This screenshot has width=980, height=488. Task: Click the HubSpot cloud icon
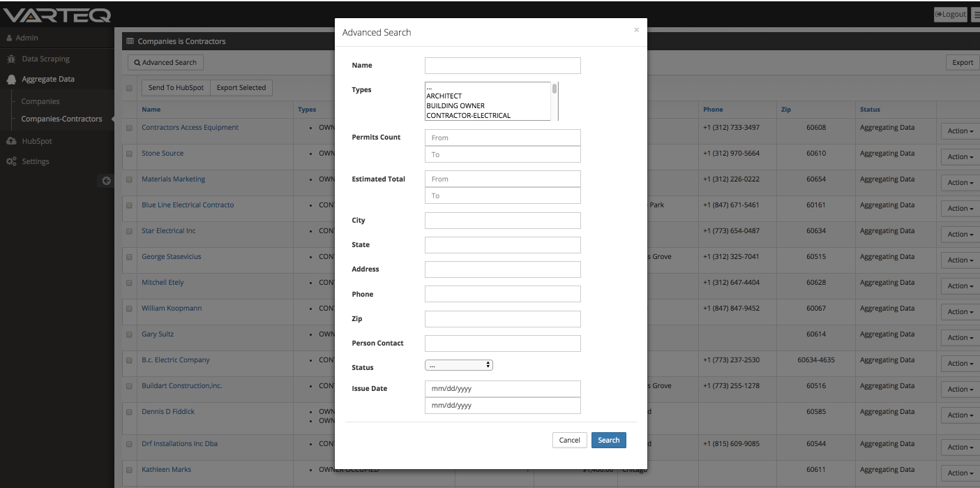click(11, 141)
